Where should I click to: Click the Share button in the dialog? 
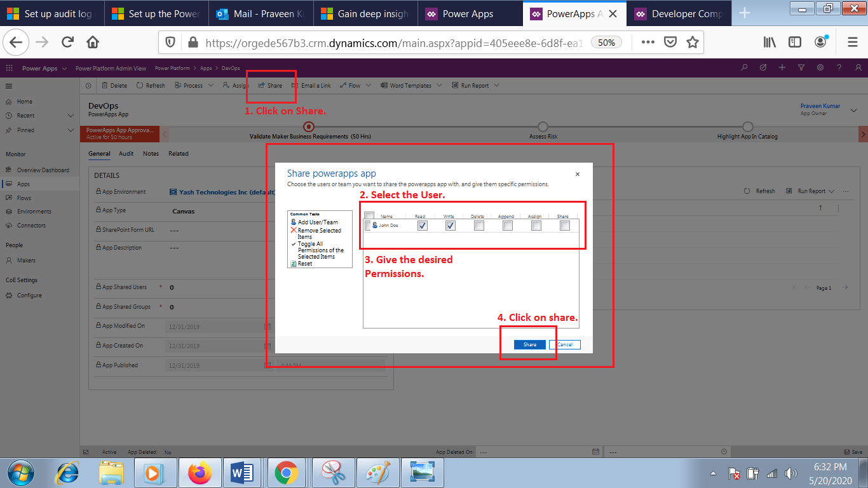(x=529, y=344)
